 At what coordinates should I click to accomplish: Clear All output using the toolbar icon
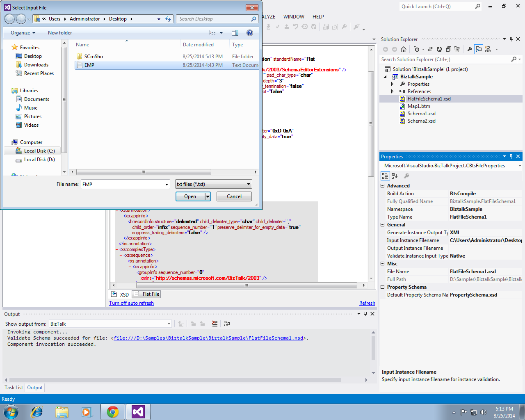[x=215, y=324]
